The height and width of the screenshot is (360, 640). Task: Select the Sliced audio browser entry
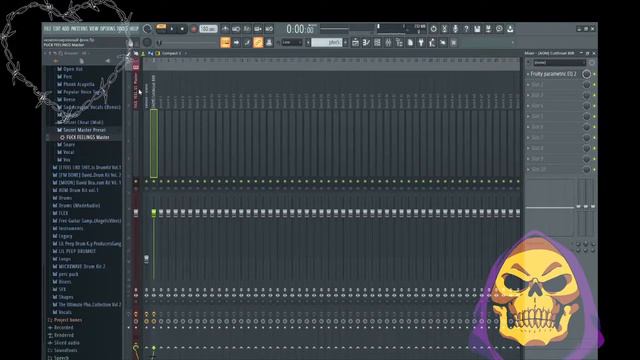67,343
